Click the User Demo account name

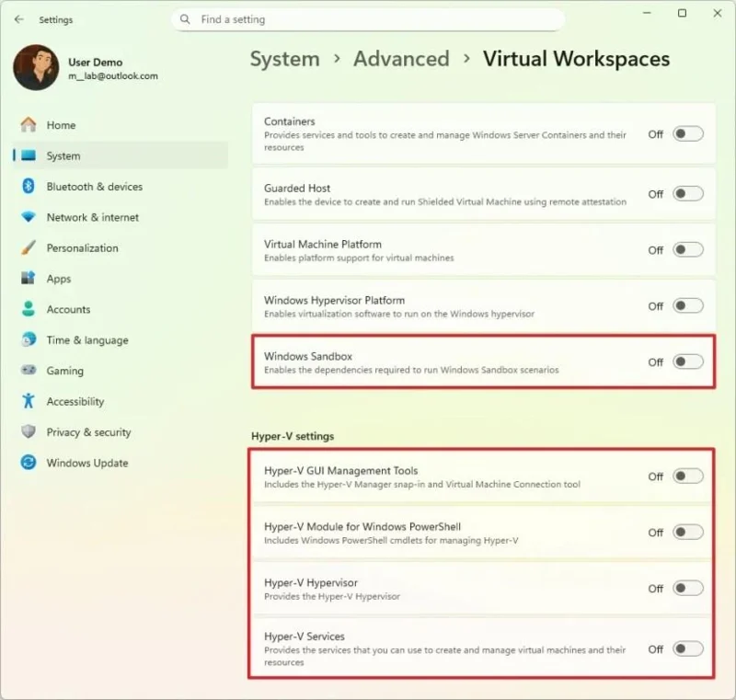click(x=96, y=62)
